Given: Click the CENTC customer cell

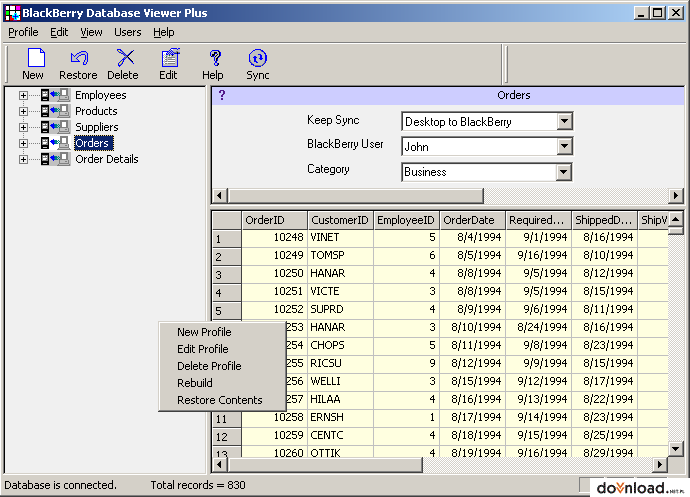Looking at the screenshot, I should tap(340, 436).
